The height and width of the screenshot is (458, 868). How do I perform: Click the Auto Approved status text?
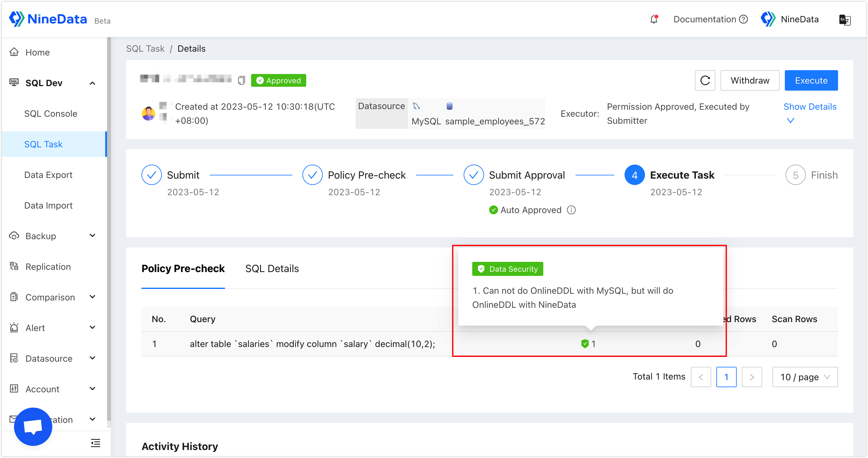coord(531,210)
